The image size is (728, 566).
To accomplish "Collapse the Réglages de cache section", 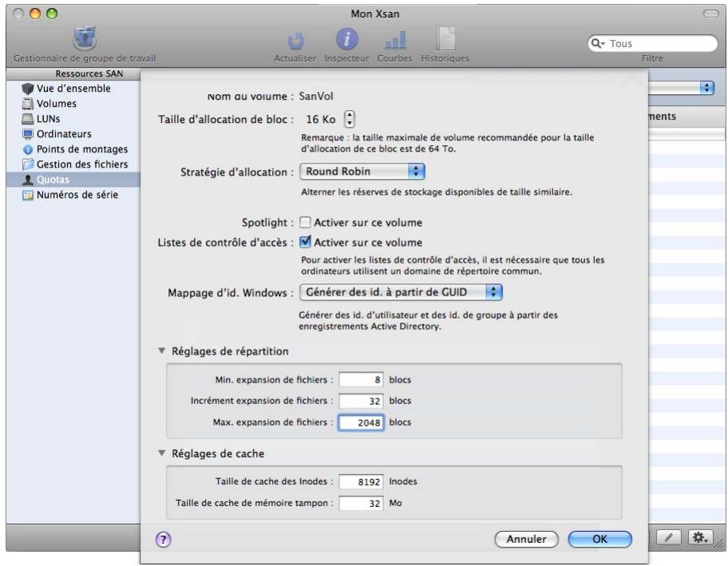I will [x=161, y=453].
